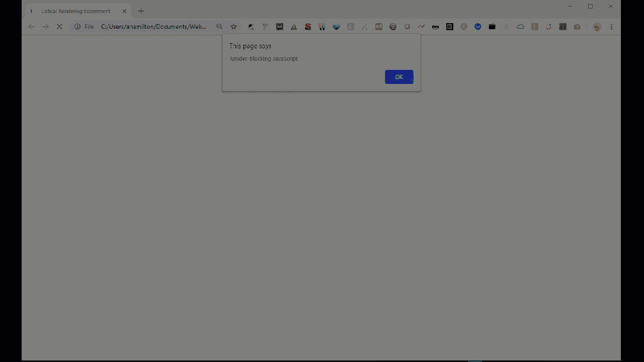Bookmark the page using the star icon
The width and height of the screenshot is (644, 362).
pos(233,26)
